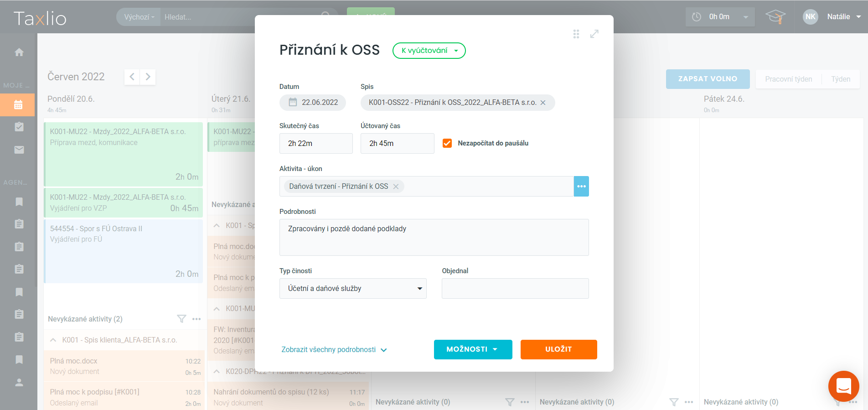The image size is (868, 410).
Task: Collapse K001 - Spis klienta group
Action: pyautogui.click(x=53, y=340)
